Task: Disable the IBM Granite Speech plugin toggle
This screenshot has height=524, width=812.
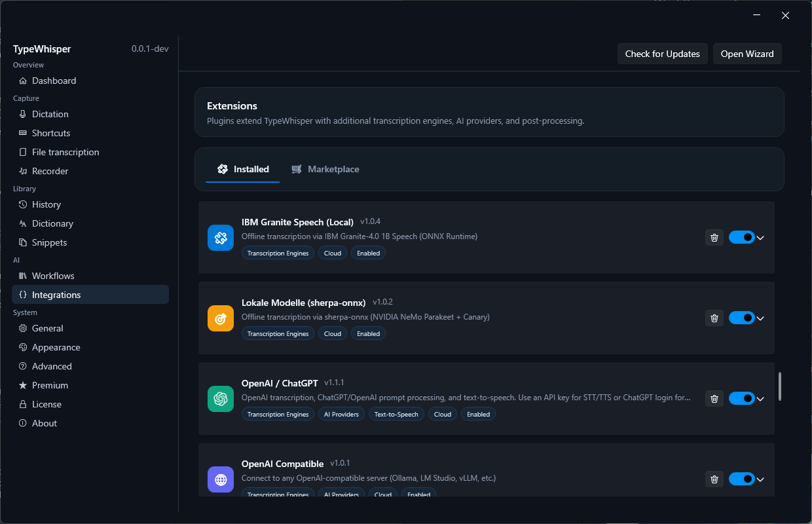Action: coord(742,237)
